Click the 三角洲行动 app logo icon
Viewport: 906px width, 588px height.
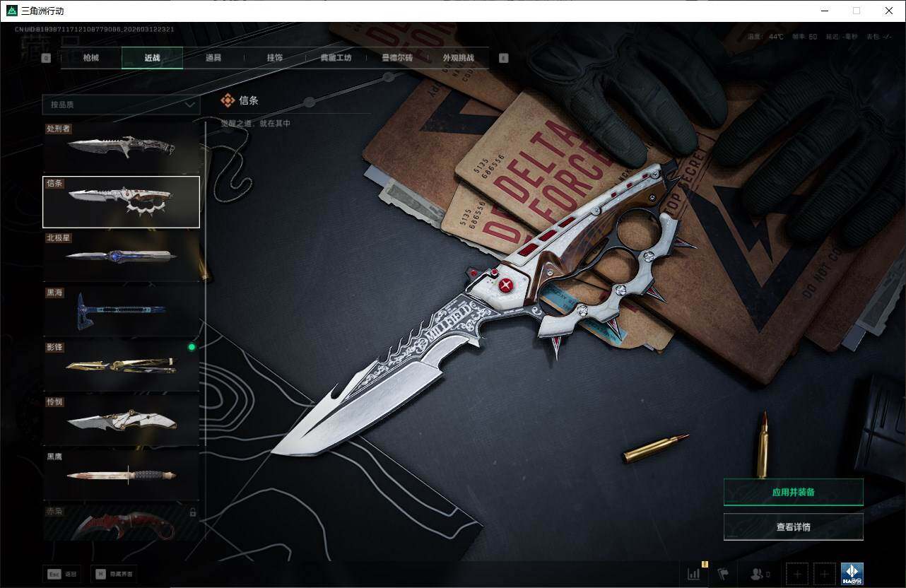click(11, 11)
